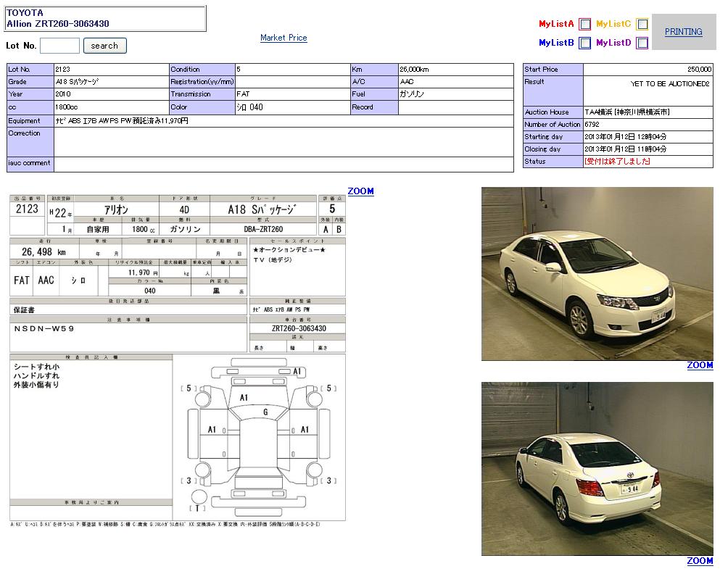Enable the MyListB checkbox
Image resolution: width=728 pixels, height=574 pixels.
[585, 43]
